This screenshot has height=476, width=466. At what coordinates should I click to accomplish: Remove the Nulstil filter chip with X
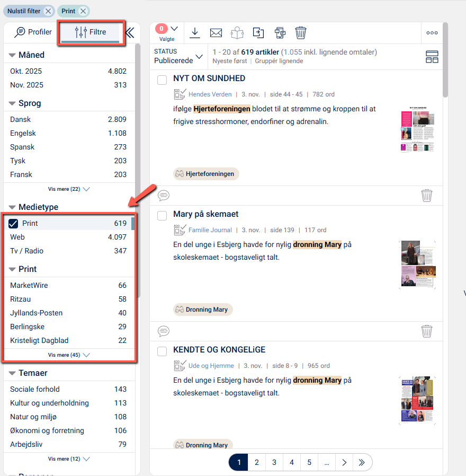(48, 11)
